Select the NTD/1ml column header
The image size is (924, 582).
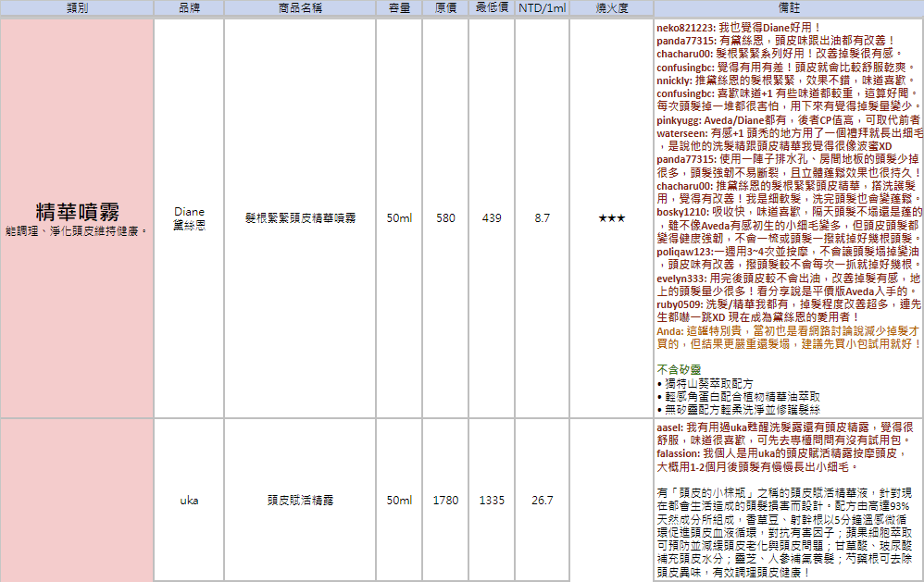pyautogui.click(x=543, y=7)
